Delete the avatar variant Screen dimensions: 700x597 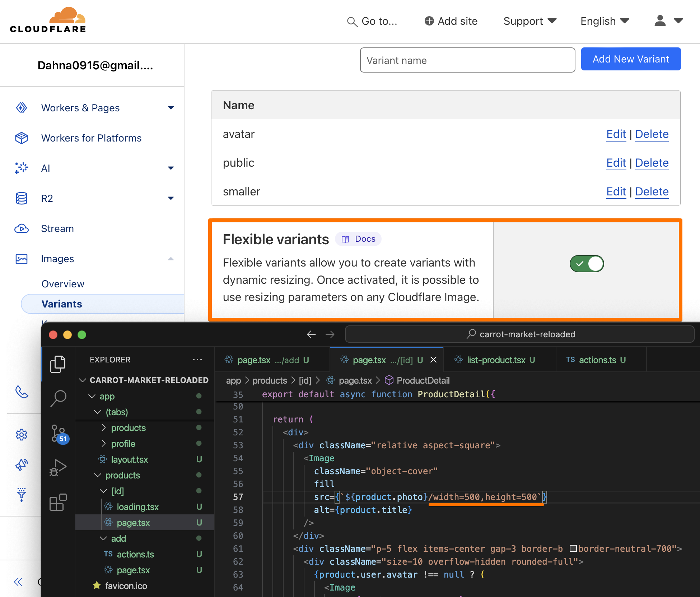click(x=652, y=134)
